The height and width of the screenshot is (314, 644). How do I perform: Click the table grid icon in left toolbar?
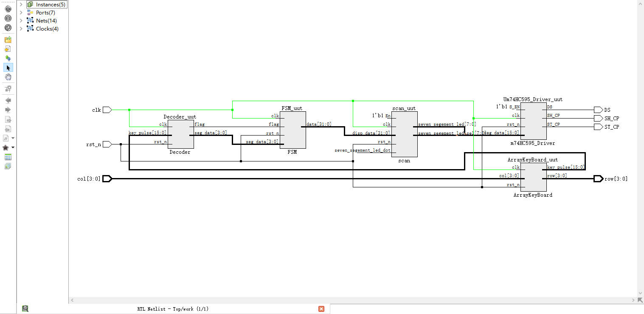[8, 157]
